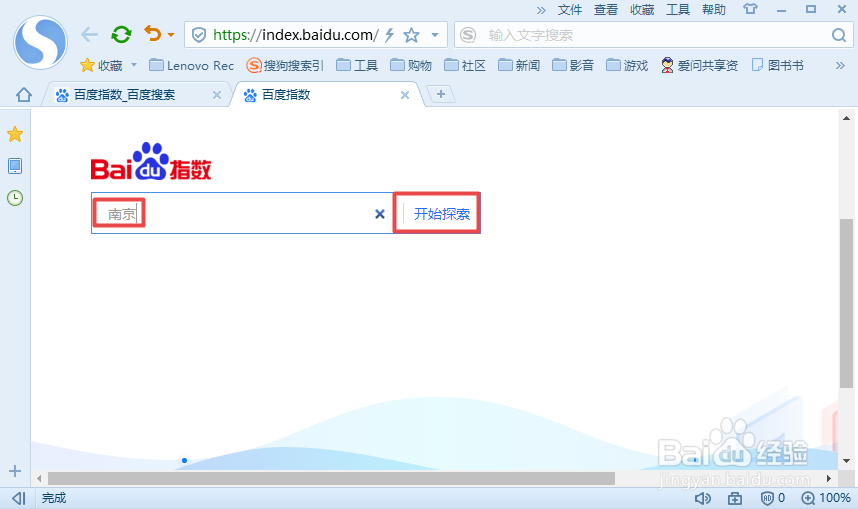The width and height of the screenshot is (858, 509).
Task: Open the 游戏 bookmark folder
Action: click(628, 66)
